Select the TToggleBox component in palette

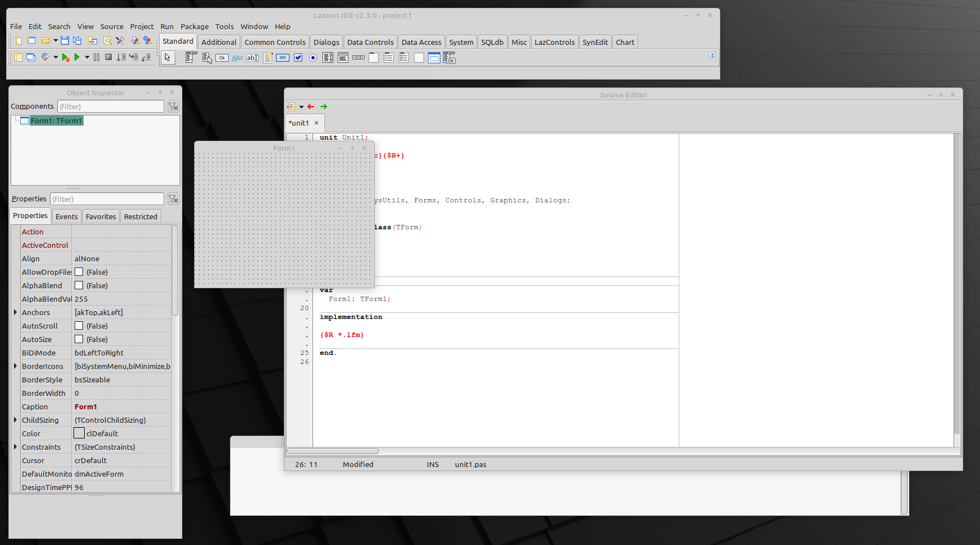pyautogui.click(x=283, y=57)
